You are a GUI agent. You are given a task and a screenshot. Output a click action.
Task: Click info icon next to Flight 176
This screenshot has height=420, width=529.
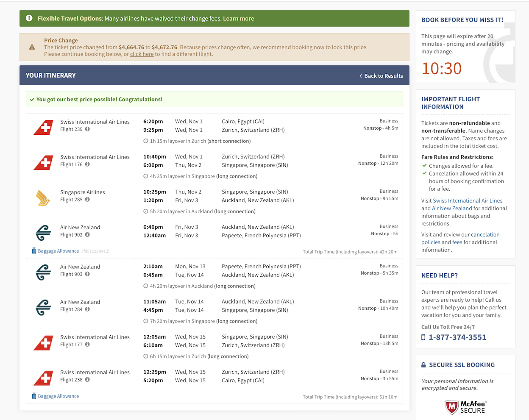pos(87,164)
